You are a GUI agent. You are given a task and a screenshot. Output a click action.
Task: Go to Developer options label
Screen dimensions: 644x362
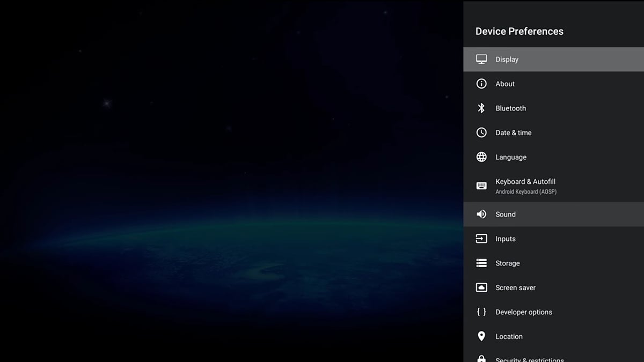point(523,312)
